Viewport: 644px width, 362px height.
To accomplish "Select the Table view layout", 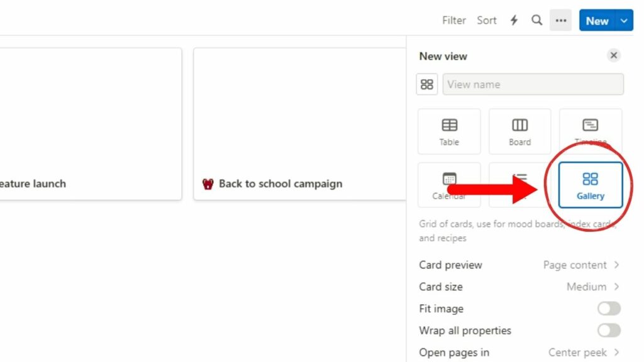I will (x=449, y=131).
